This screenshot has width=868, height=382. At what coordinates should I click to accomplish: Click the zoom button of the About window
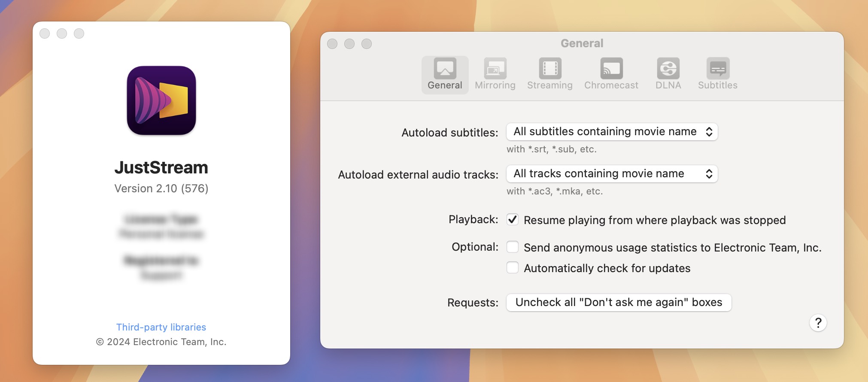coord(79,33)
